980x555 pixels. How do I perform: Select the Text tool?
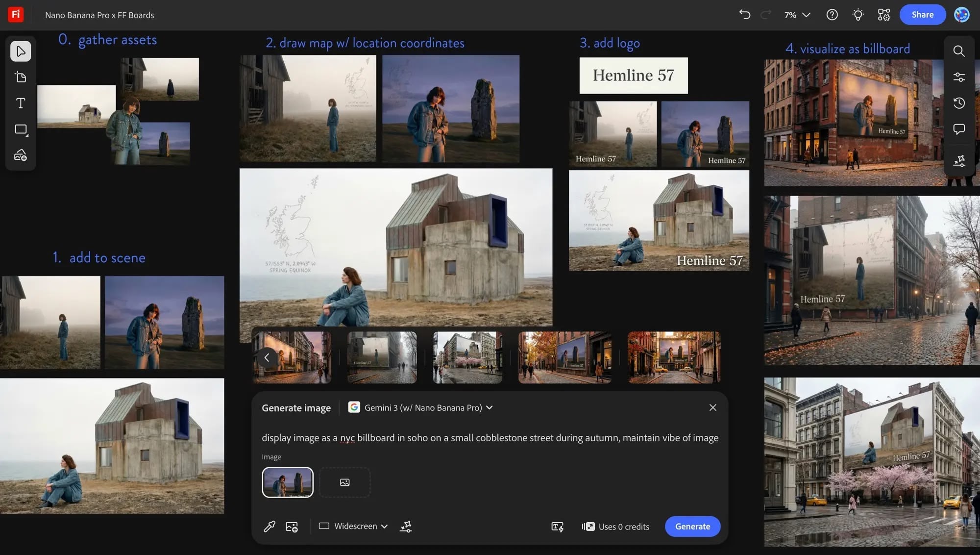click(21, 103)
